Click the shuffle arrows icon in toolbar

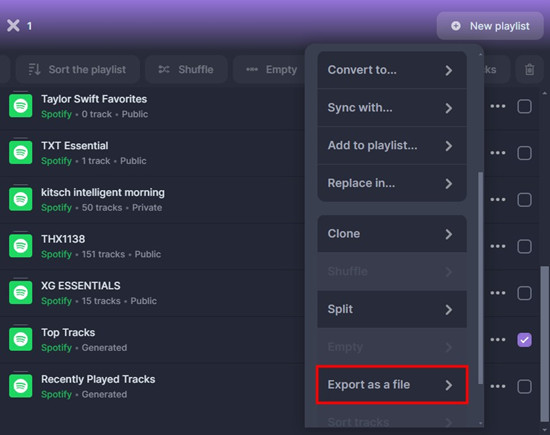coord(164,69)
